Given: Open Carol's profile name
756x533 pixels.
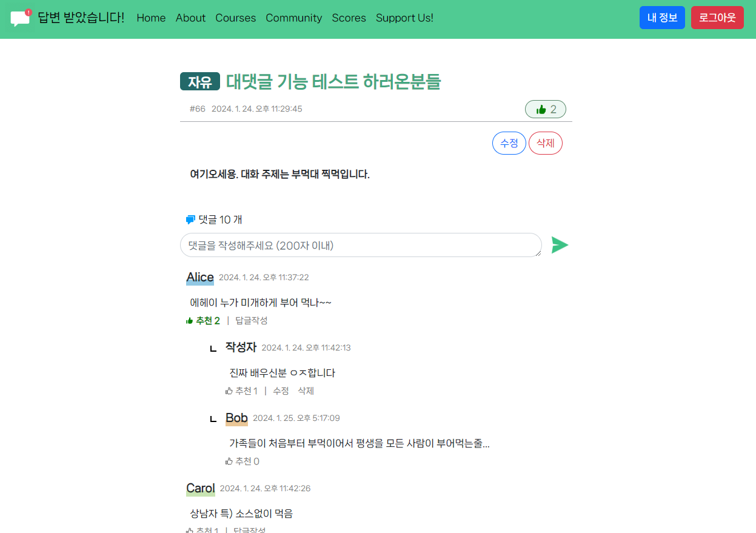Looking at the screenshot, I should tap(201, 488).
